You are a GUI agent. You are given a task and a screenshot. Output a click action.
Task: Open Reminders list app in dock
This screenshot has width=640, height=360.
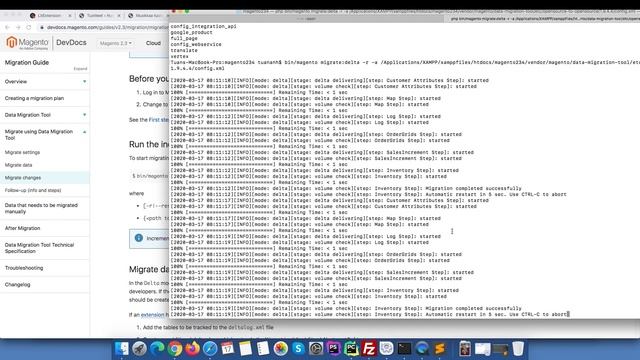pyautogui.click(x=263, y=349)
